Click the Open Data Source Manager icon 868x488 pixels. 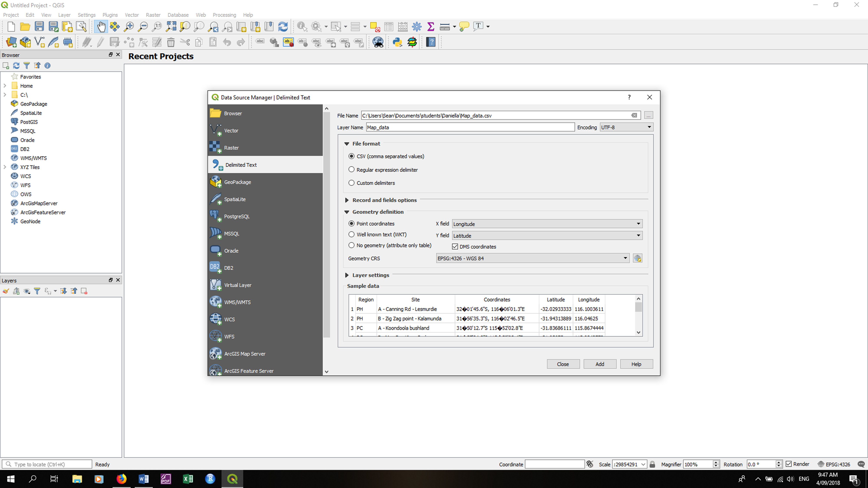click(x=11, y=42)
